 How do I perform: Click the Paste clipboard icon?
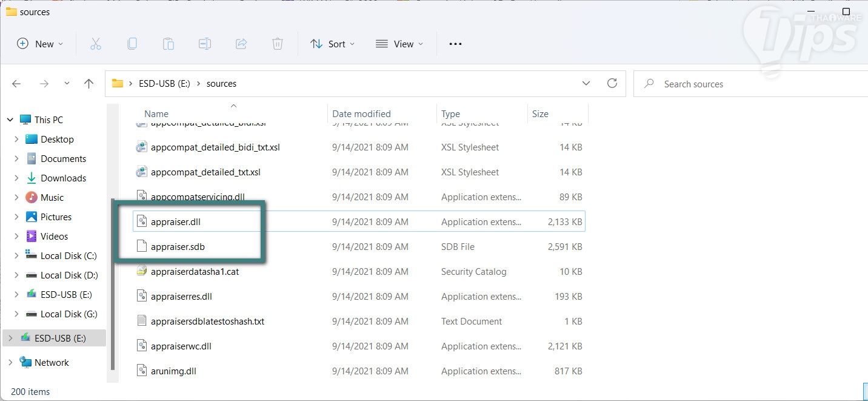(x=169, y=44)
